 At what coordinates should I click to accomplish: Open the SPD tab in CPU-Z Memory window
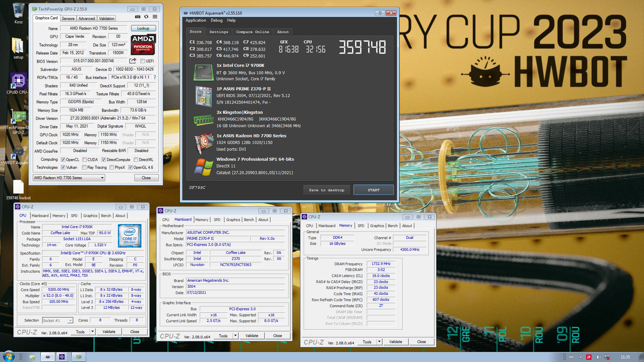coord(361,226)
